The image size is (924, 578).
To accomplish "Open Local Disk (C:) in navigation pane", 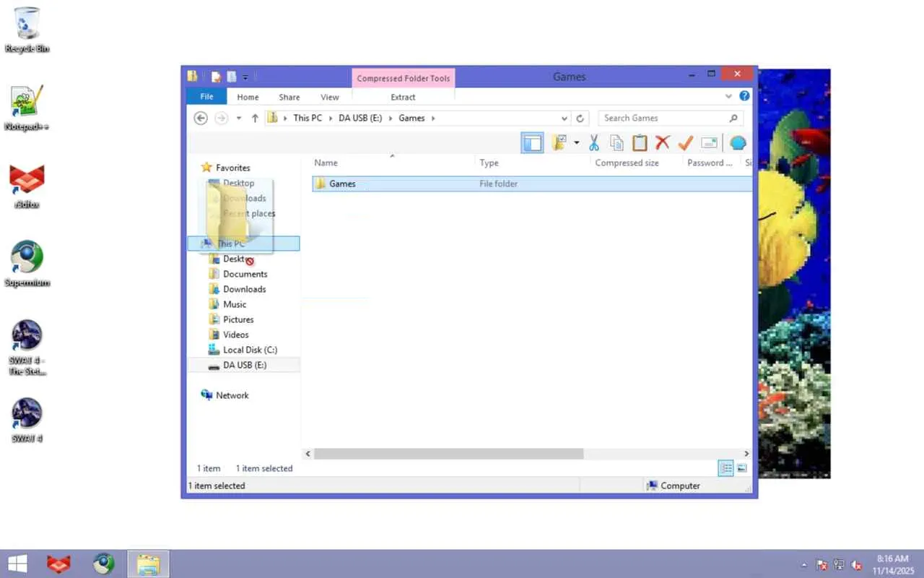I will pos(250,350).
